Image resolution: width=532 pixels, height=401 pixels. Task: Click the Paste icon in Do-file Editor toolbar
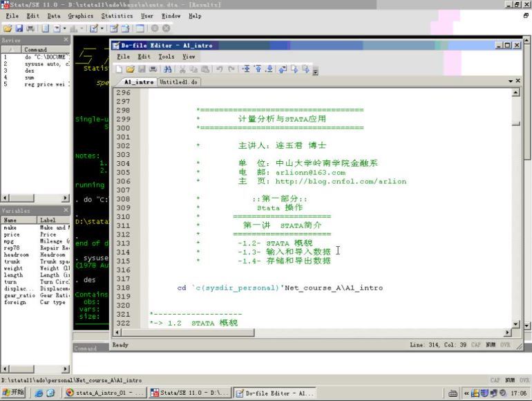[205, 69]
